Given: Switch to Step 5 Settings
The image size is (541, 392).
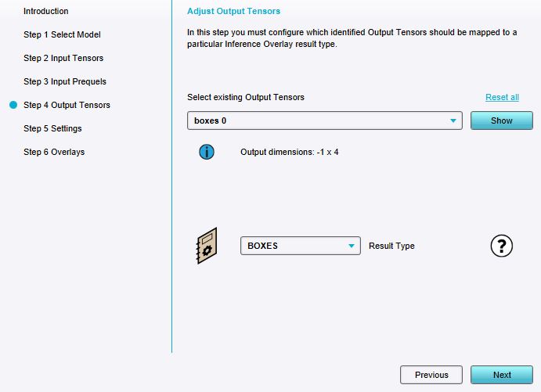Looking at the screenshot, I should pyautogui.click(x=52, y=128).
